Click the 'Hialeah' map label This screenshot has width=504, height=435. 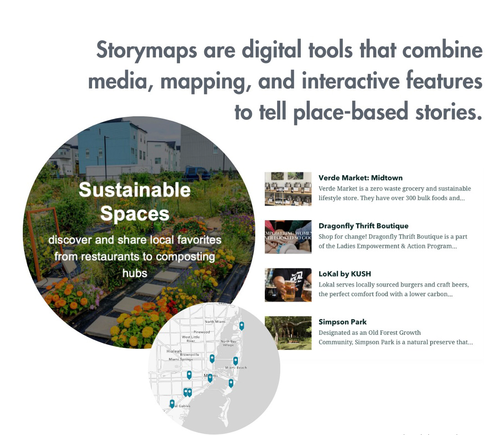[x=174, y=351]
